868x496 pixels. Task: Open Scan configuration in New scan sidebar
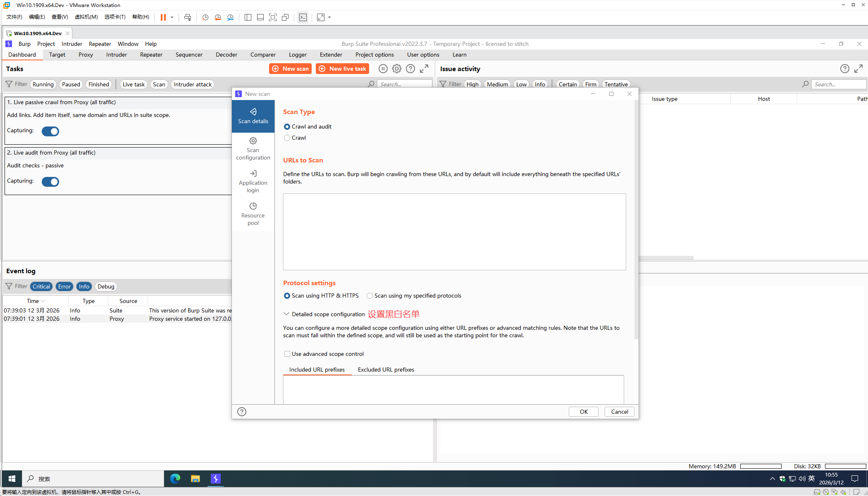pos(253,148)
